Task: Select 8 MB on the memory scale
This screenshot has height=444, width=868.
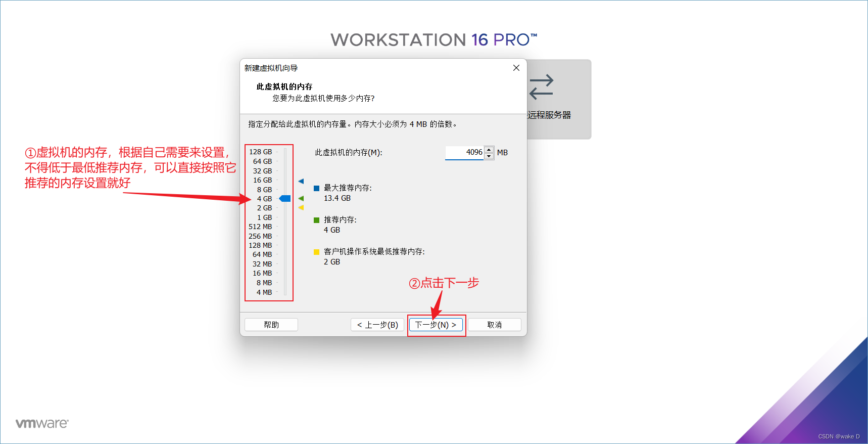Action: click(x=265, y=283)
